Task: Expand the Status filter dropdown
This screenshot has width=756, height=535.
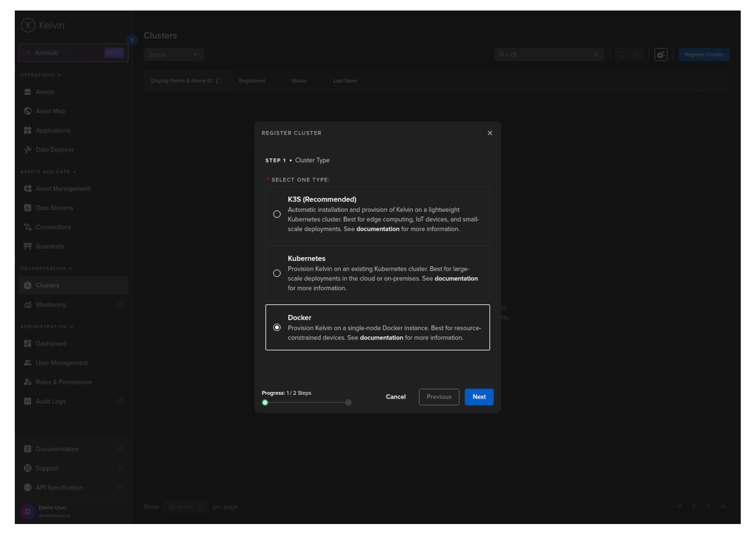Action: [x=173, y=55]
